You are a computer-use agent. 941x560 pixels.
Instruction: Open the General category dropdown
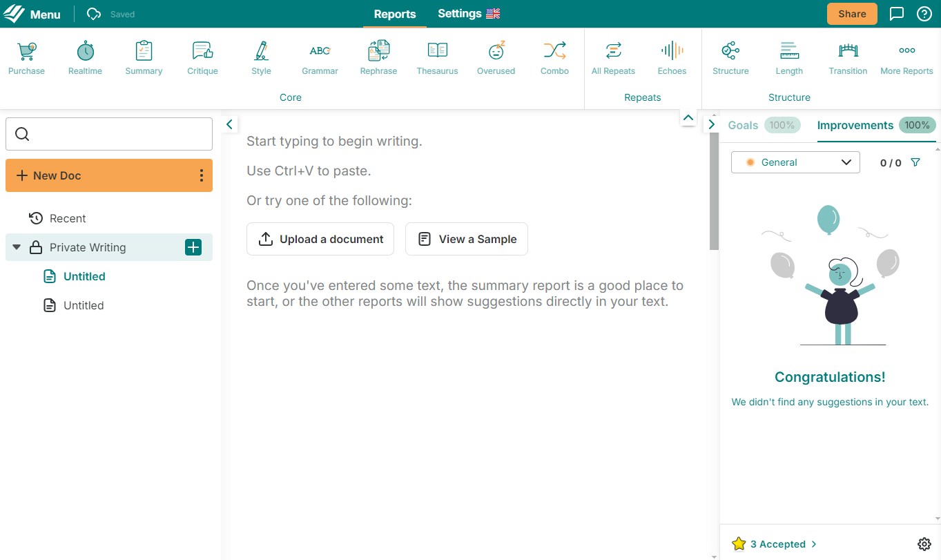pos(795,162)
